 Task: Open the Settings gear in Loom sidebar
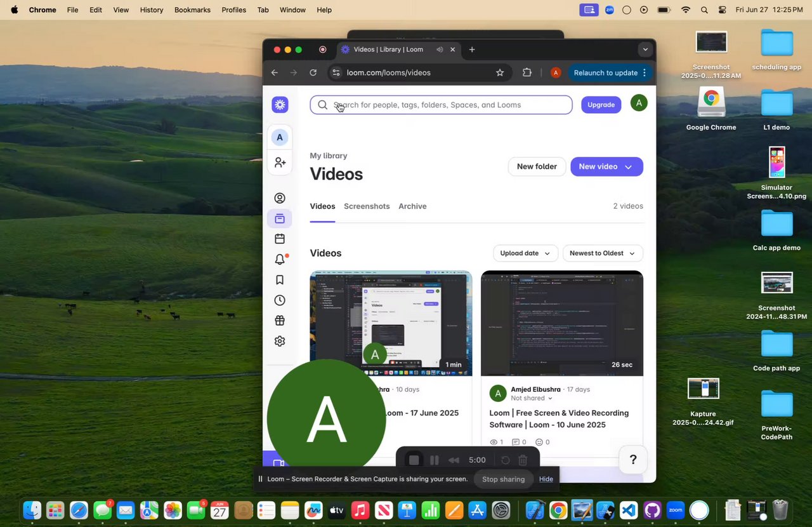280,341
